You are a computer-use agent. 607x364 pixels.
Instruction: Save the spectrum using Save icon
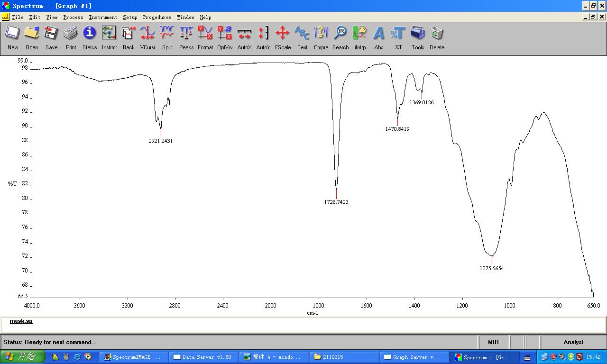[51, 37]
